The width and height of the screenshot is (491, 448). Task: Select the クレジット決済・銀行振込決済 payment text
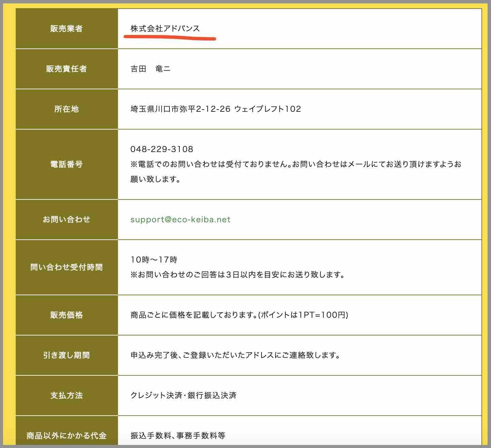[x=185, y=396]
